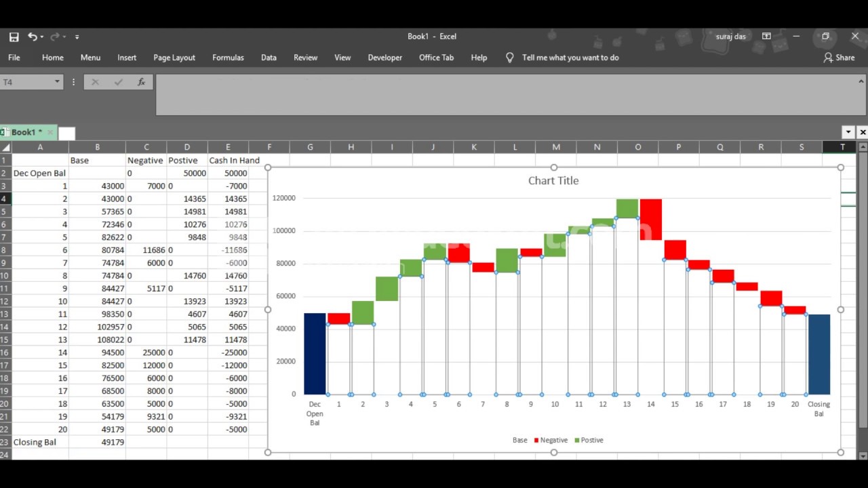Open the View tab
The height and width of the screenshot is (488, 868).
[x=342, y=58]
